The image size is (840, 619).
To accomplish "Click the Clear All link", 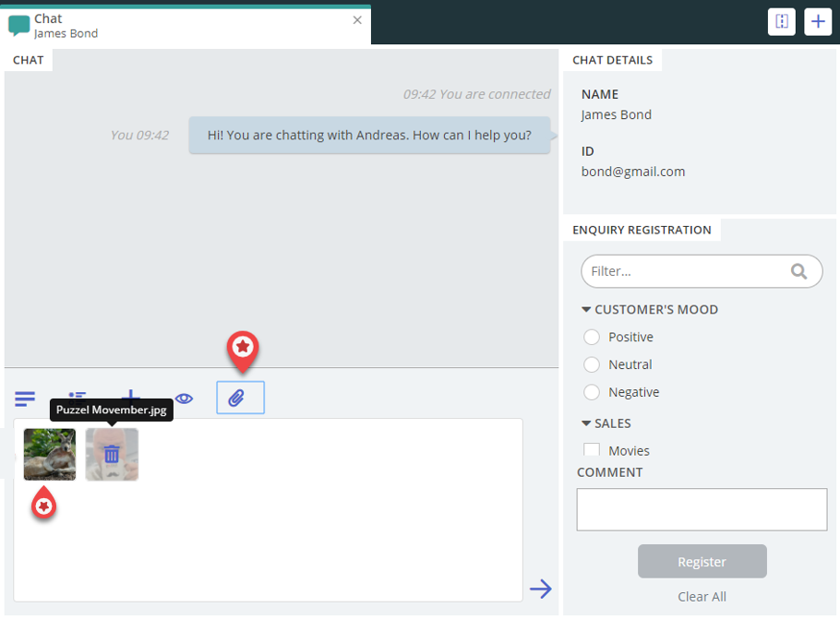I will [x=702, y=597].
